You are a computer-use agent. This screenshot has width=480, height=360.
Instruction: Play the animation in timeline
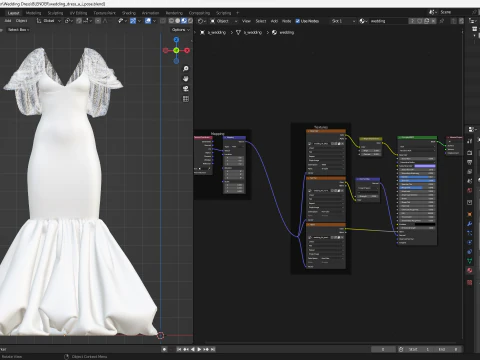(x=199, y=349)
